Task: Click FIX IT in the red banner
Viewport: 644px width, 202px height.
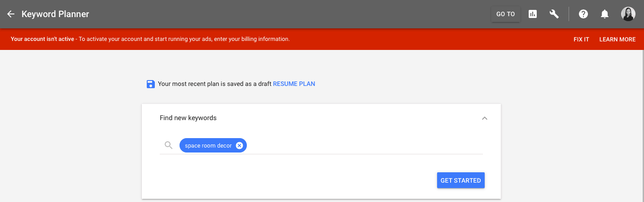Action: coord(581,40)
